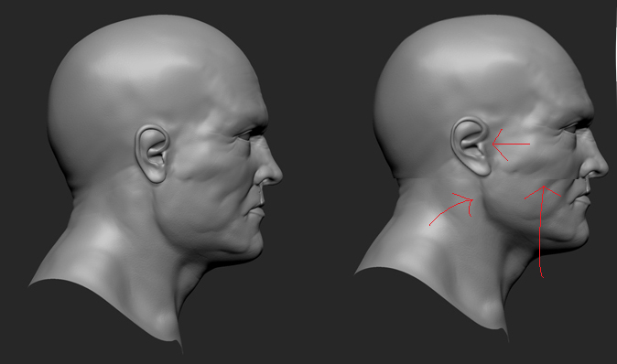Click the lips of the right head

point(583,199)
